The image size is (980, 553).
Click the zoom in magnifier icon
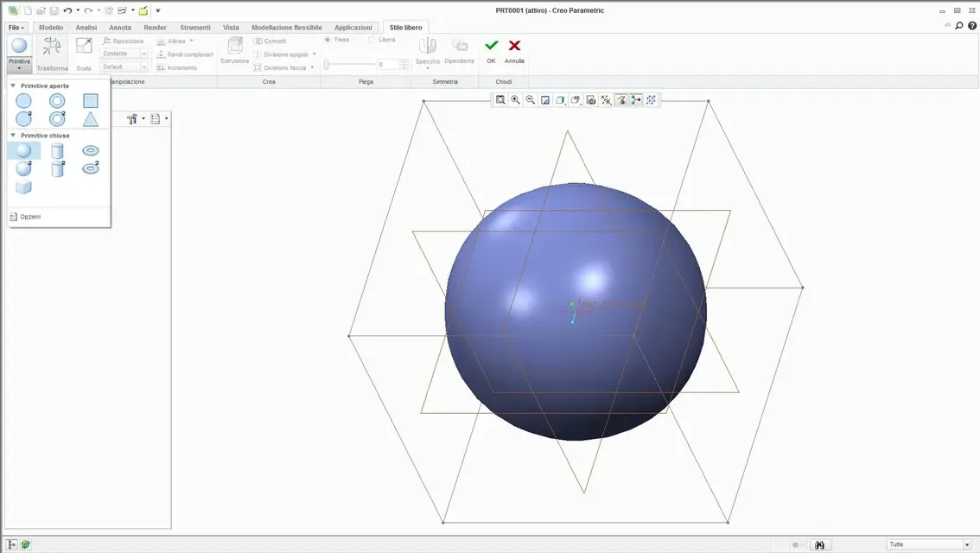point(516,100)
